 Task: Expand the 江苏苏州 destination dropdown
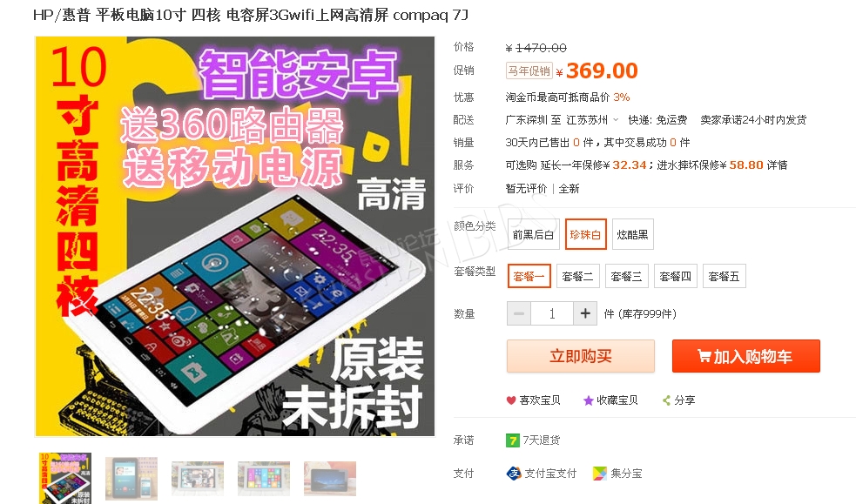point(616,119)
